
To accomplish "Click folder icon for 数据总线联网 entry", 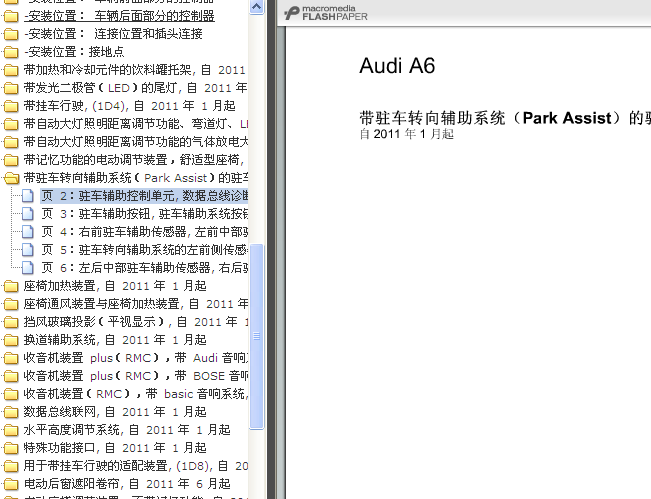I will 10,412.
